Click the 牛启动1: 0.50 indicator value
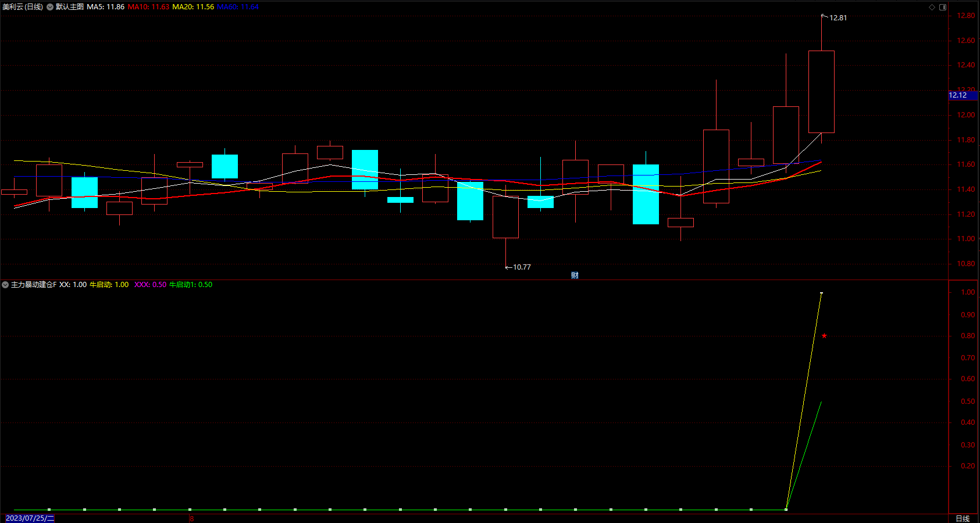Screen dimensions: 980x523 [x=191, y=285]
